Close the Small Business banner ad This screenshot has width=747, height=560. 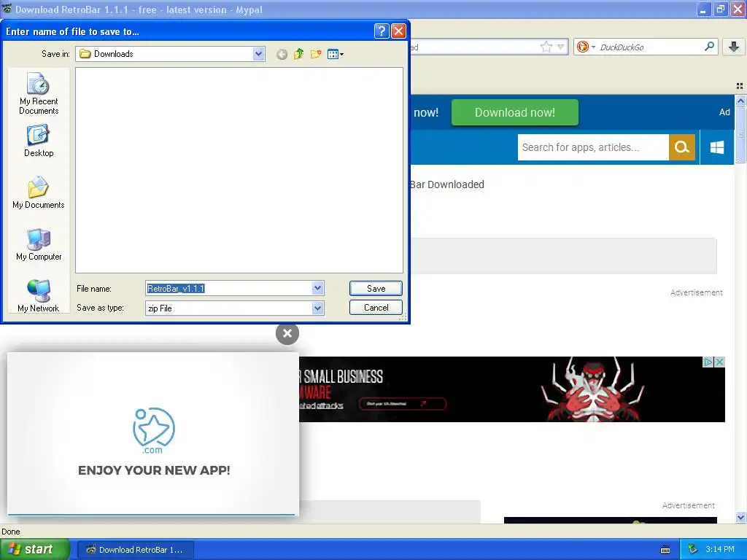tap(720, 362)
